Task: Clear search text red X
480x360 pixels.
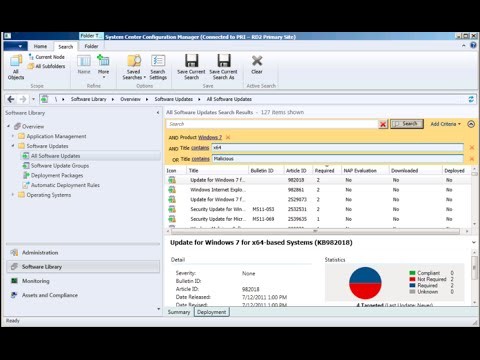Action: tap(383, 124)
